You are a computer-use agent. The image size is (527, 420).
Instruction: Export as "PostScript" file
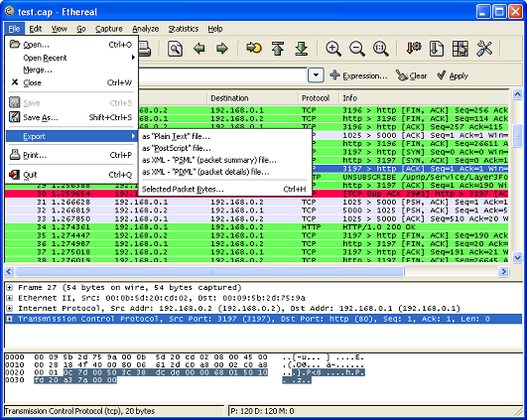(x=225, y=148)
